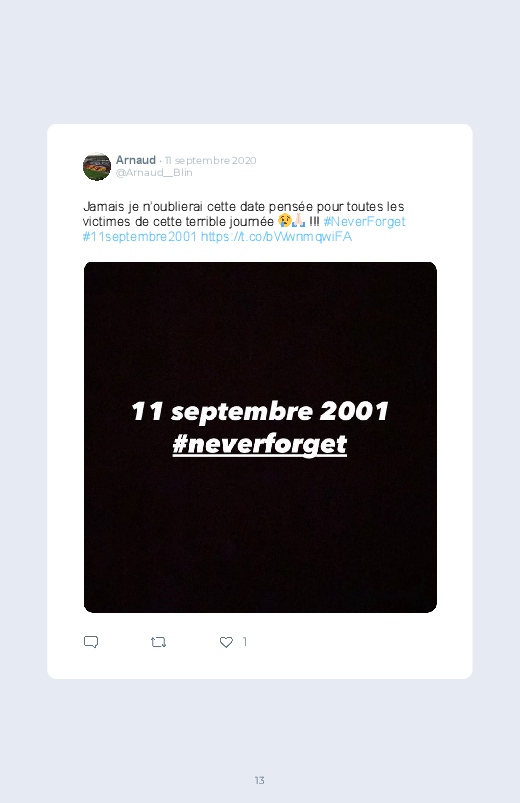Click the underlined #neverforget text in image
Viewport: 520px width, 803px height.
260,443
